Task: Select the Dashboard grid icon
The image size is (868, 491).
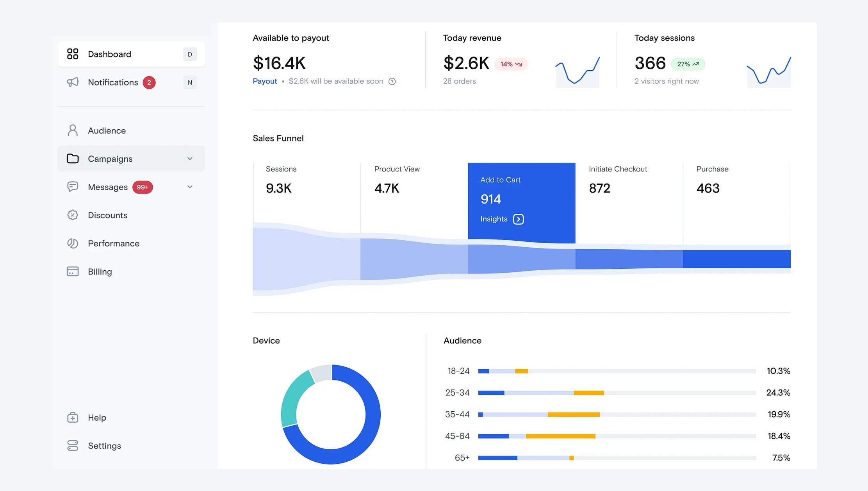Action: click(x=73, y=54)
